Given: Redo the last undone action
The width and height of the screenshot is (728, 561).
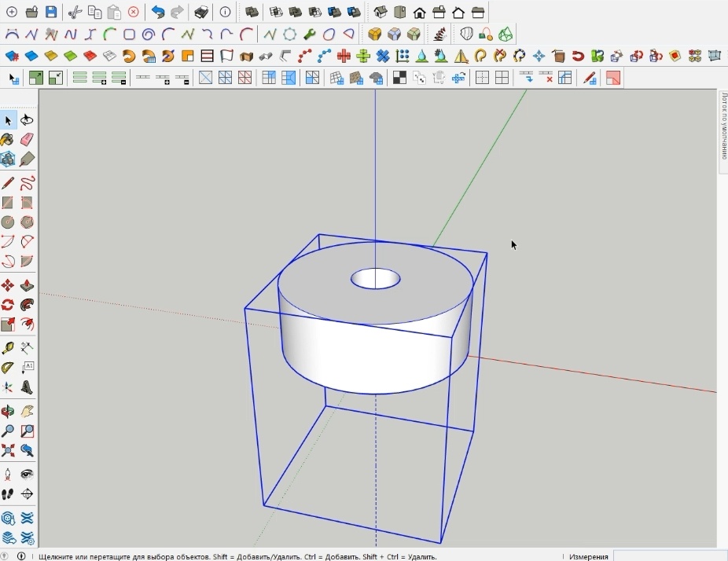Looking at the screenshot, I should (x=177, y=12).
